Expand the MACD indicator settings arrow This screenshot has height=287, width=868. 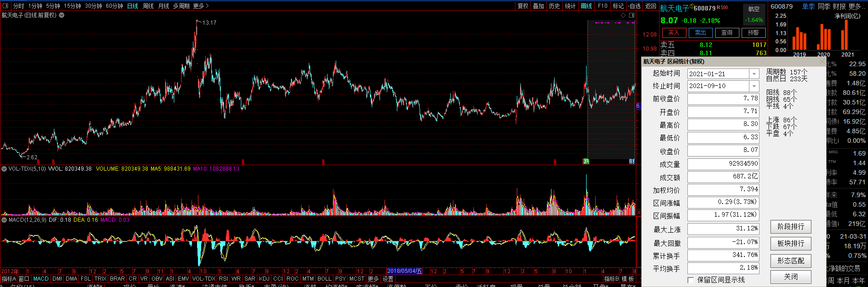pos(4,220)
